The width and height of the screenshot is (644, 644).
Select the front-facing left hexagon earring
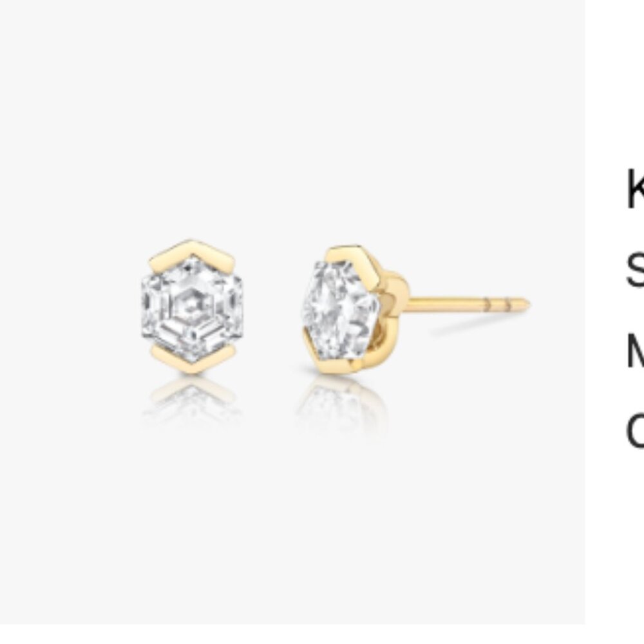192,307
